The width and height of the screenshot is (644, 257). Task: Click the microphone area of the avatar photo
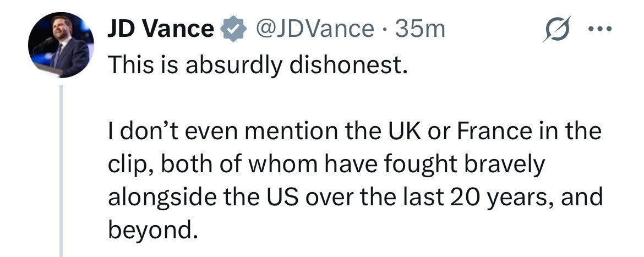click(44, 43)
